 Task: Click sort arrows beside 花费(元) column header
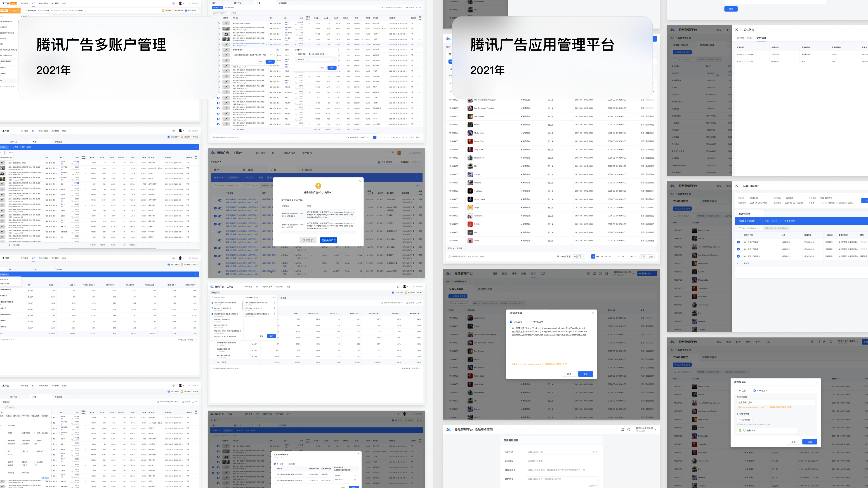coord(373,193)
